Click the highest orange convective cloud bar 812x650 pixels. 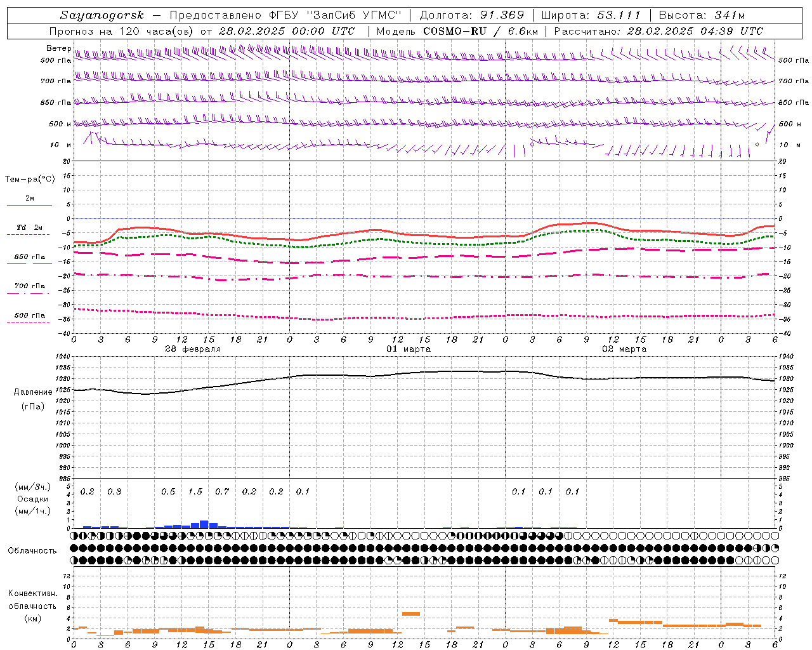click(411, 614)
